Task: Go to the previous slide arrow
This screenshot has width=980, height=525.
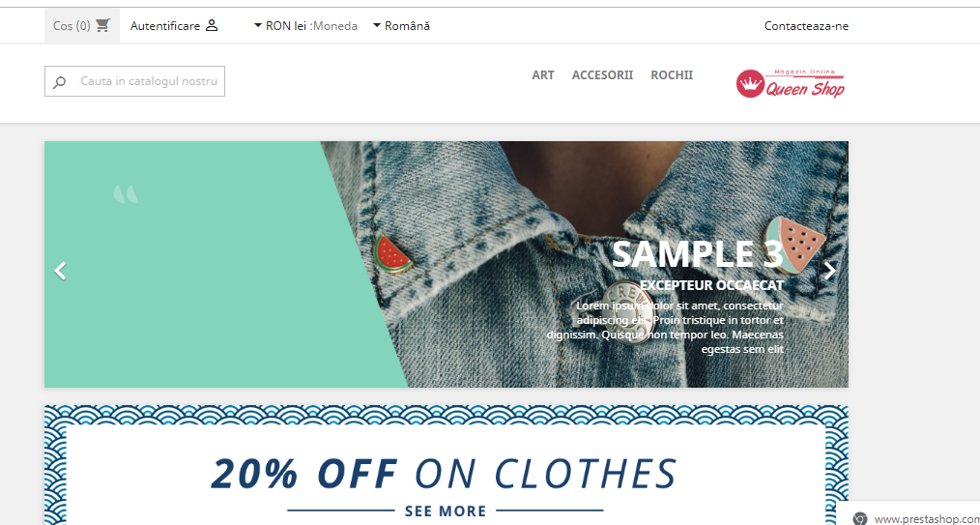Action: [60, 271]
